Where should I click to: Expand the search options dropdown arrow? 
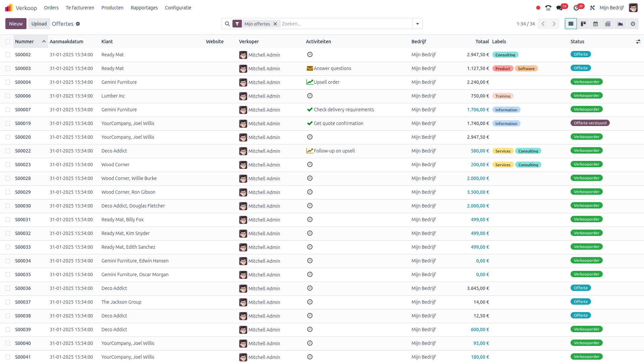coord(417,24)
